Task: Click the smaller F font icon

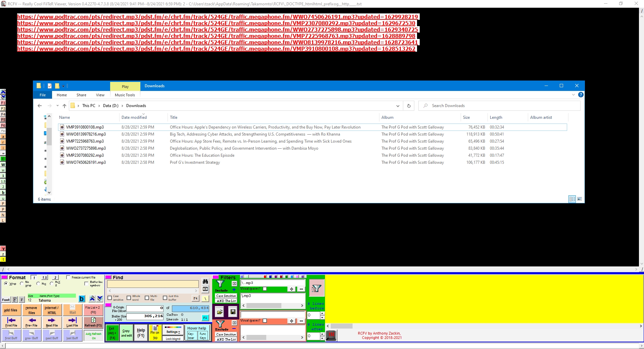Action: 21,300
